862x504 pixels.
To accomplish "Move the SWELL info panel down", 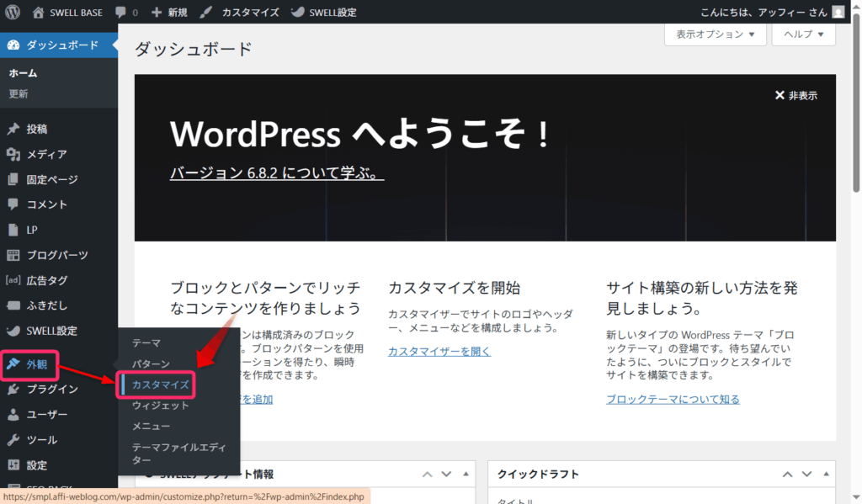I will 446,475.
